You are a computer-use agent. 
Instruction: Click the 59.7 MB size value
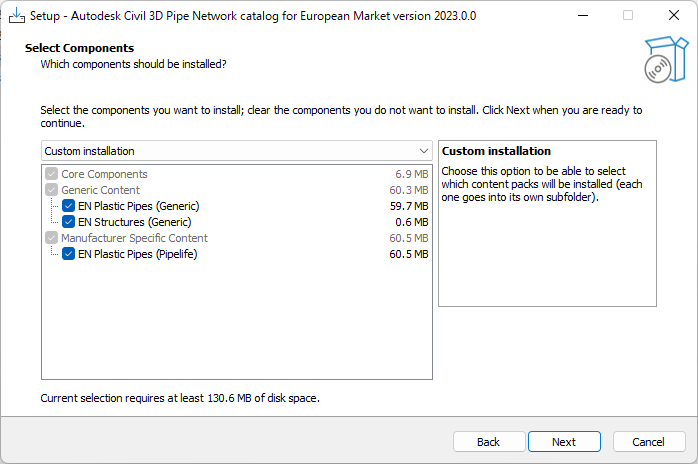(409, 206)
